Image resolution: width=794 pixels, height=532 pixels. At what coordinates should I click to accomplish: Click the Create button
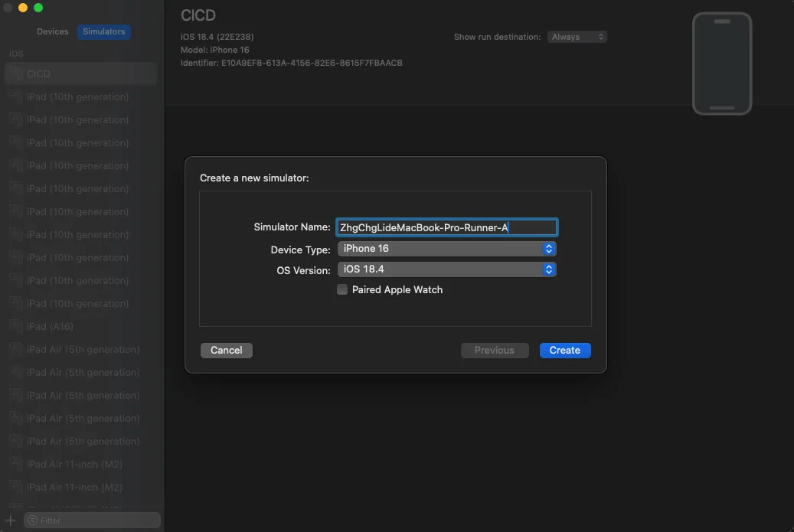pyautogui.click(x=564, y=351)
